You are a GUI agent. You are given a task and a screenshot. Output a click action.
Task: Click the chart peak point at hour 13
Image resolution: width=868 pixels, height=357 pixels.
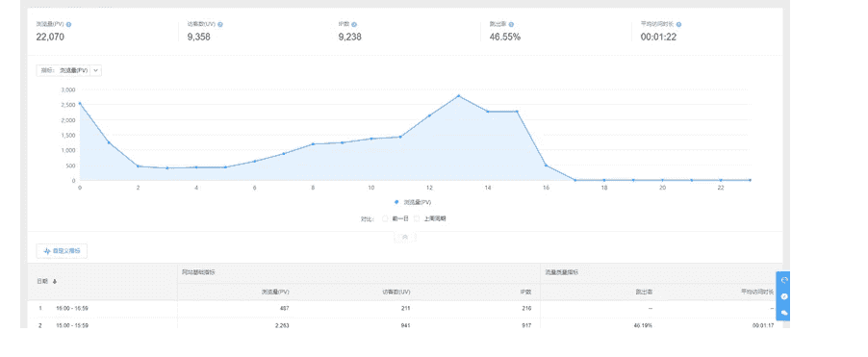click(458, 96)
